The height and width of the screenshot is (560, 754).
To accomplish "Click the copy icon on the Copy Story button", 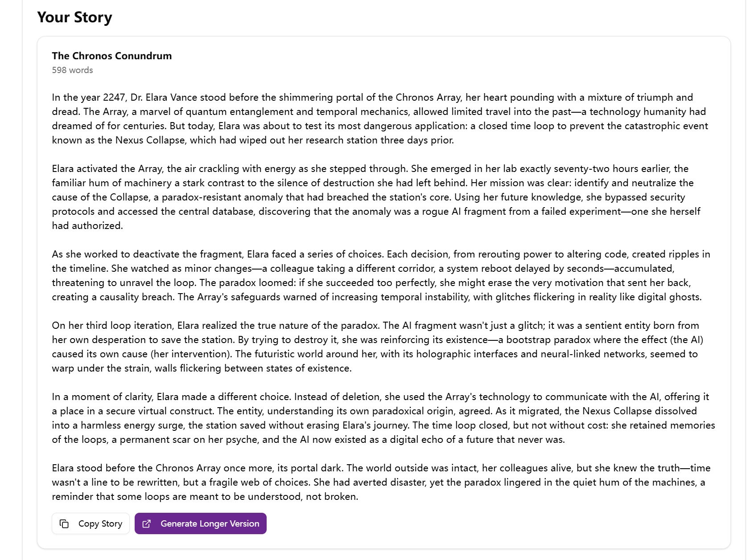I will [65, 523].
